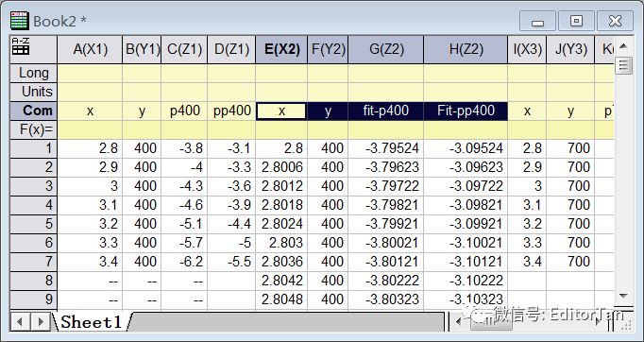Click vertical scrollbar down arrow

point(623,296)
